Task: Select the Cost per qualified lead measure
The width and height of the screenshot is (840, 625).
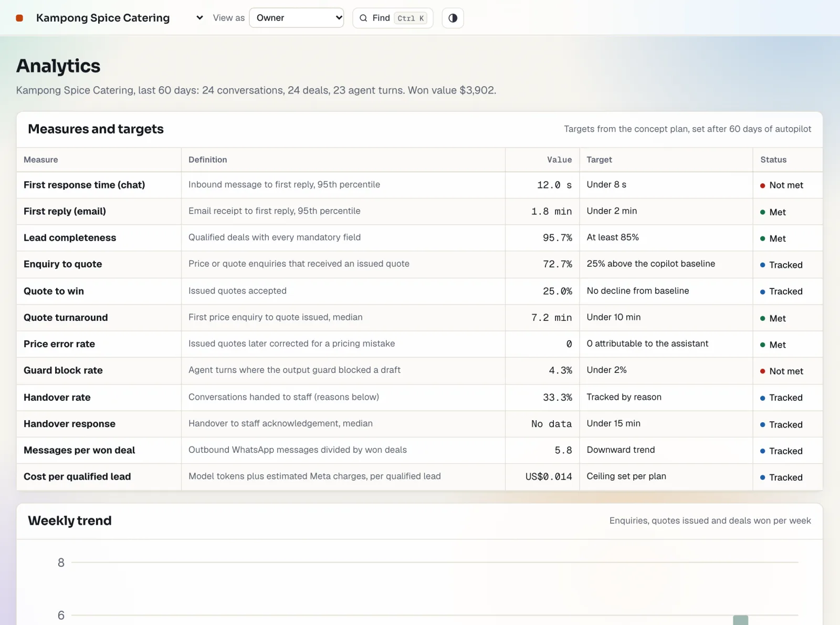Action: pos(77,476)
